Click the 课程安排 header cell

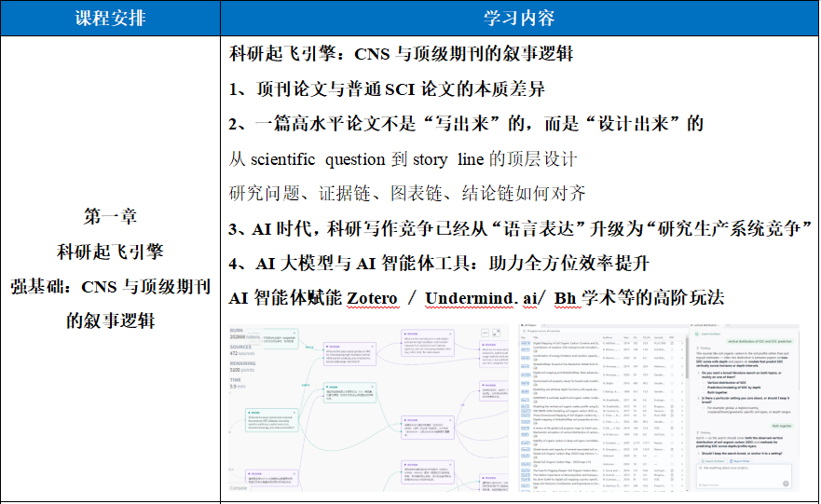pyautogui.click(x=111, y=19)
